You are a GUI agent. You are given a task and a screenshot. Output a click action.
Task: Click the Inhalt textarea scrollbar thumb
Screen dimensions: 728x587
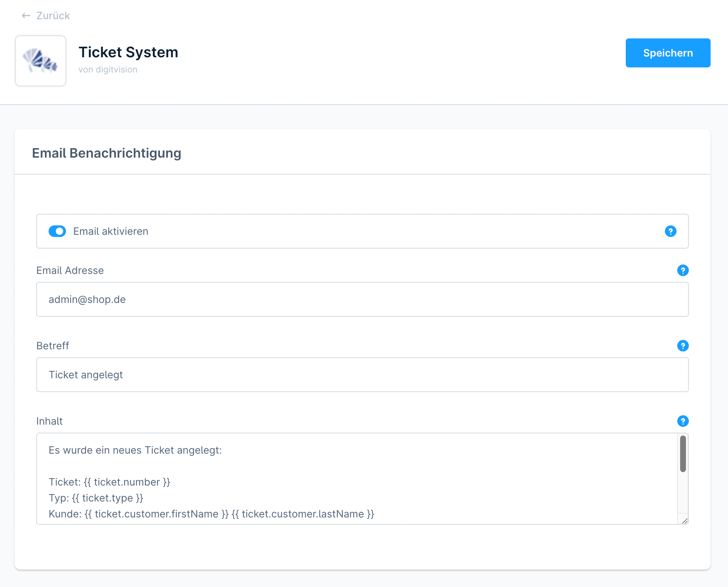[x=683, y=454]
